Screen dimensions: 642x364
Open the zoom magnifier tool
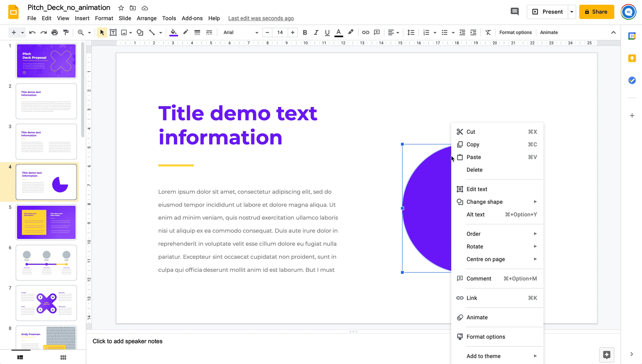(81, 32)
